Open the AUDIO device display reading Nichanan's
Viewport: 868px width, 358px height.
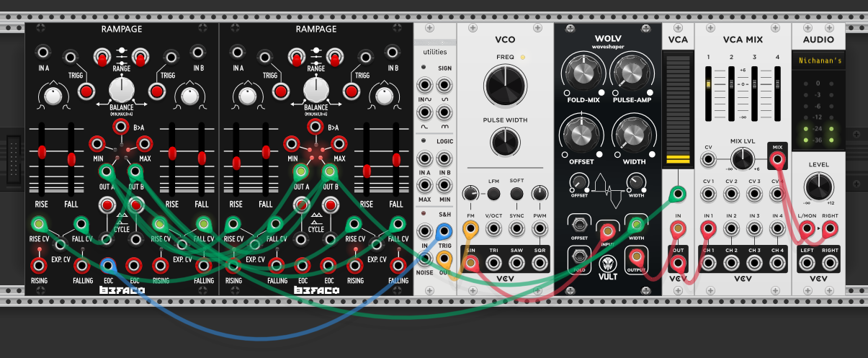point(819,61)
